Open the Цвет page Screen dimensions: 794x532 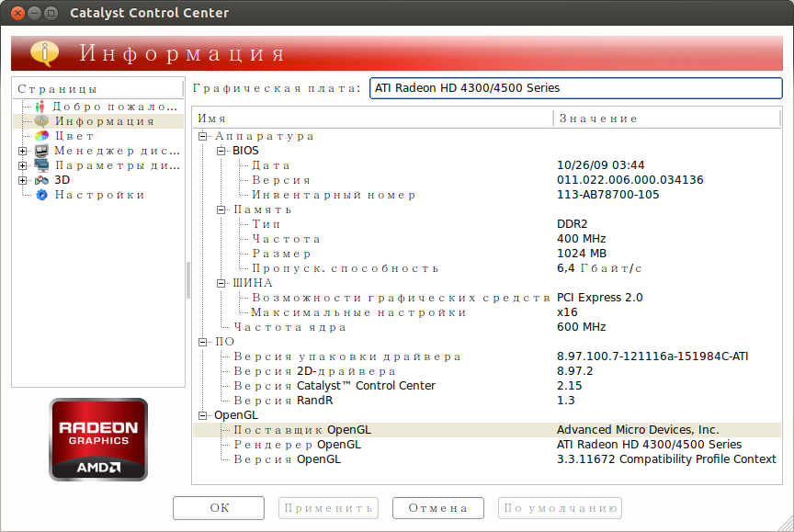point(74,136)
